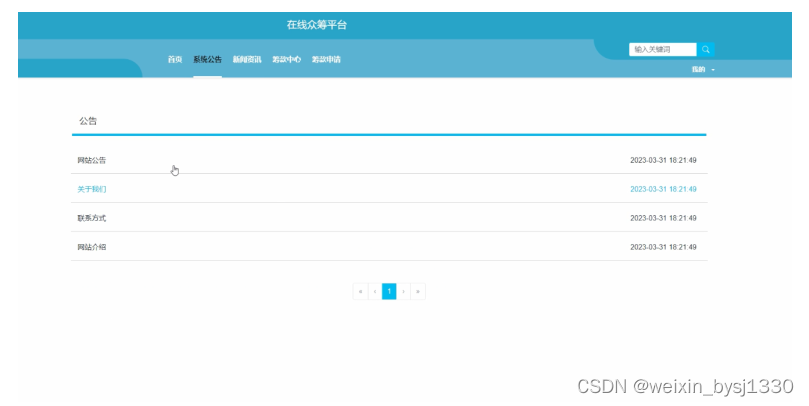
Task: Click the timestamp in the 联系方式 row
Action: 663,218
